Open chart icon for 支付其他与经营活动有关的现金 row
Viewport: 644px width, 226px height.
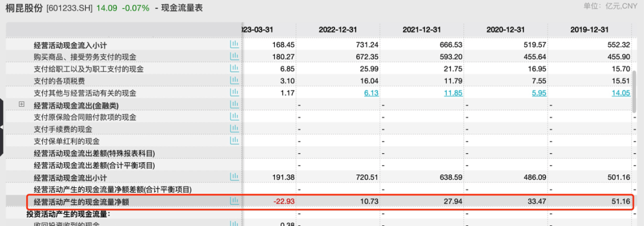tap(234, 92)
